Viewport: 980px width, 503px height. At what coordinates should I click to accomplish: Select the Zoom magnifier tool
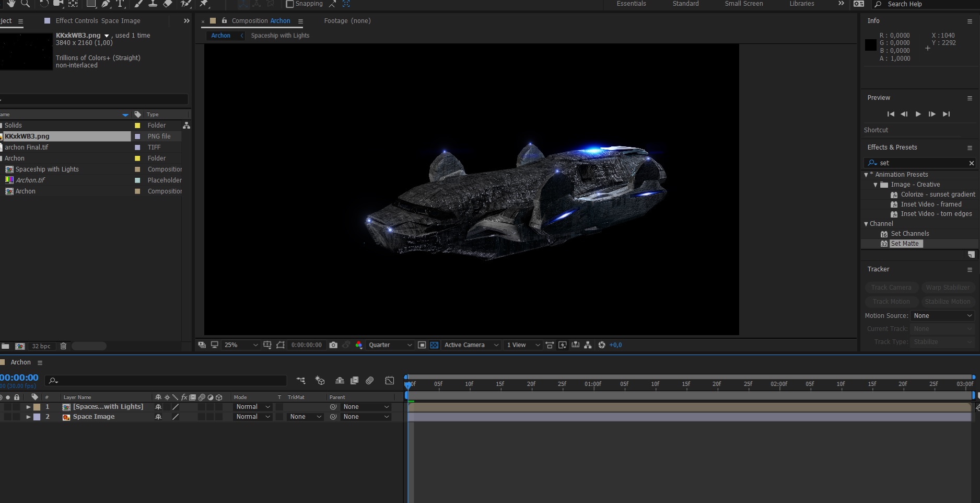25,4
